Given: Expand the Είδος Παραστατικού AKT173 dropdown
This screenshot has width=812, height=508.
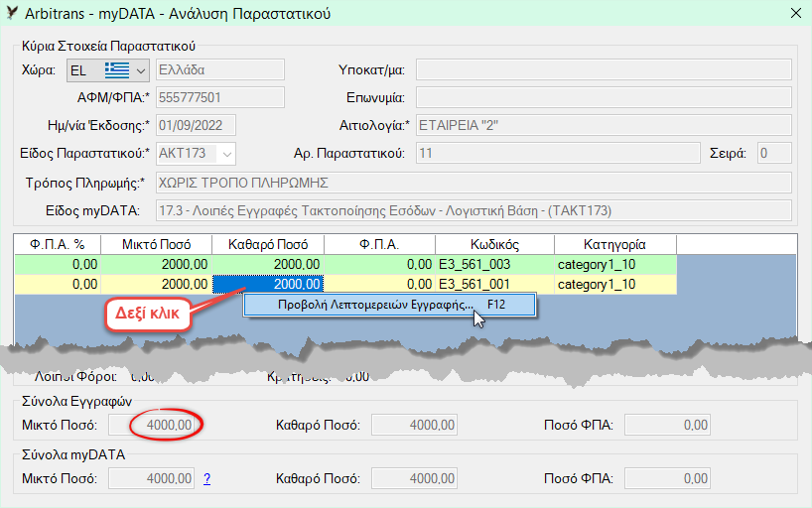Looking at the screenshot, I should (x=226, y=154).
